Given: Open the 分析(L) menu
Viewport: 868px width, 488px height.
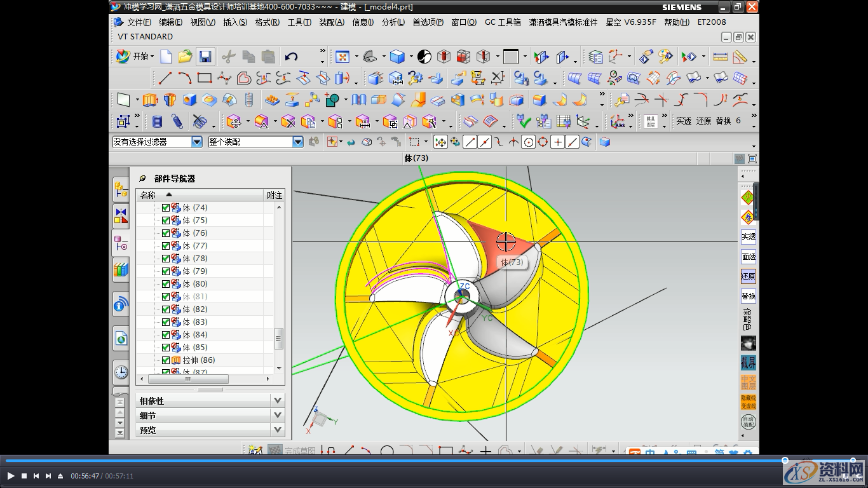Looking at the screenshot, I should pyautogui.click(x=393, y=22).
